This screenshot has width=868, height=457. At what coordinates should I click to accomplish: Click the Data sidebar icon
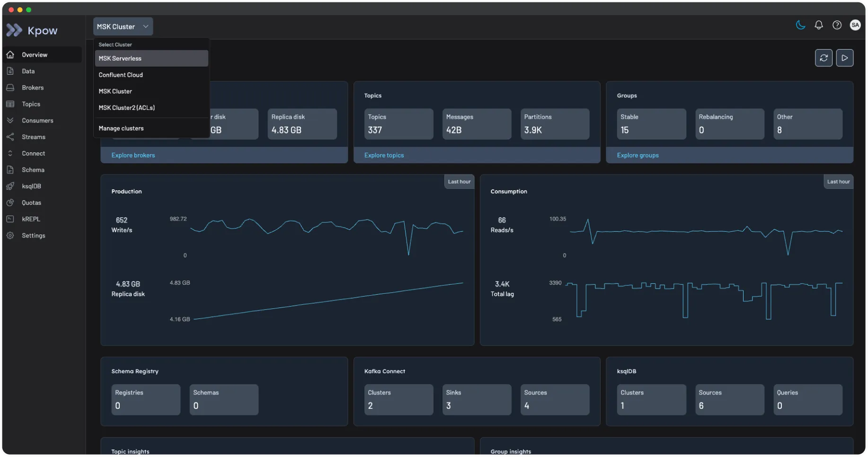(x=10, y=71)
